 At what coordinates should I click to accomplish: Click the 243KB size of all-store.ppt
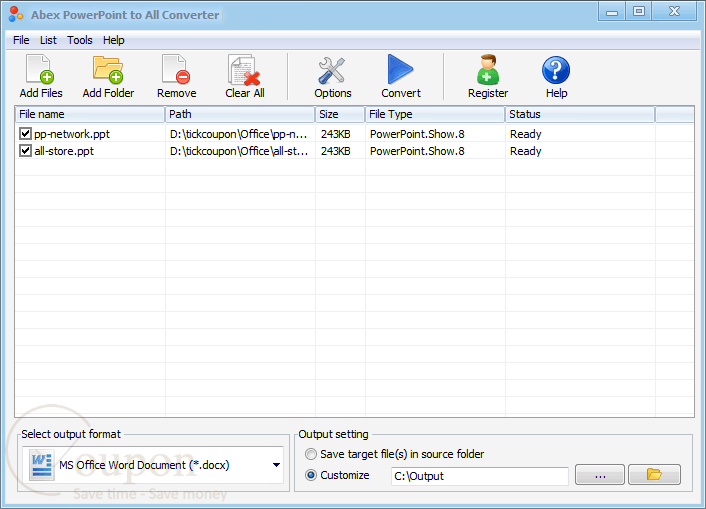click(x=335, y=151)
